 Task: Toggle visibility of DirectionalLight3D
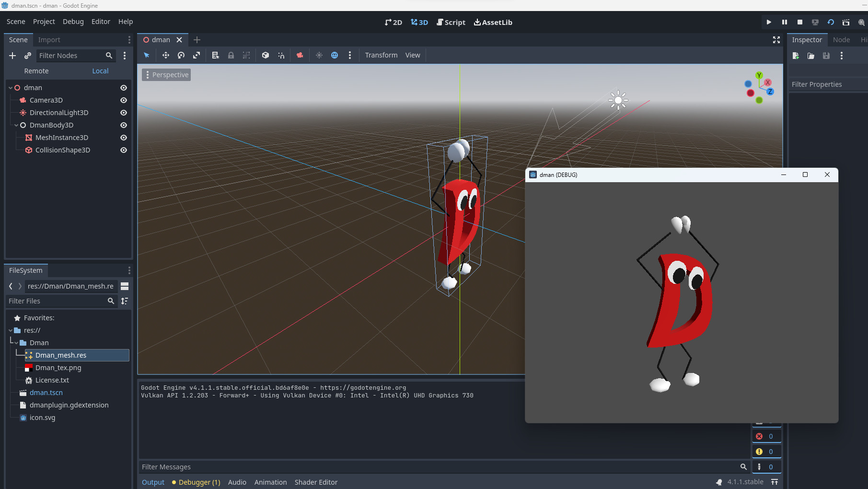123,113
